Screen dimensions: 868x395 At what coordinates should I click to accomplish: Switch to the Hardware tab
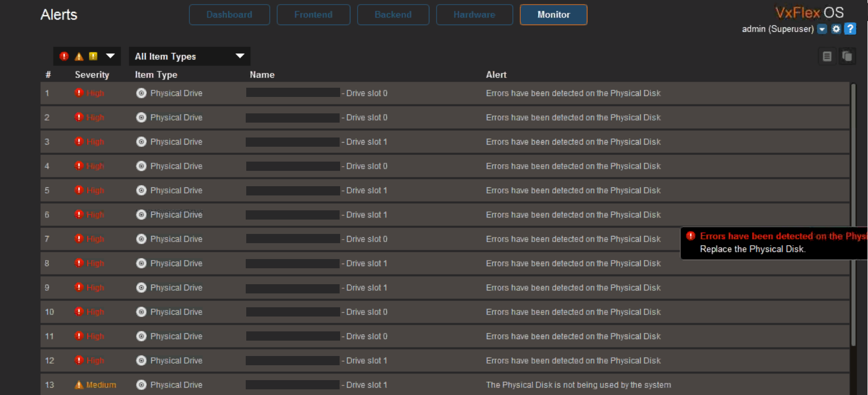tap(474, 15)
